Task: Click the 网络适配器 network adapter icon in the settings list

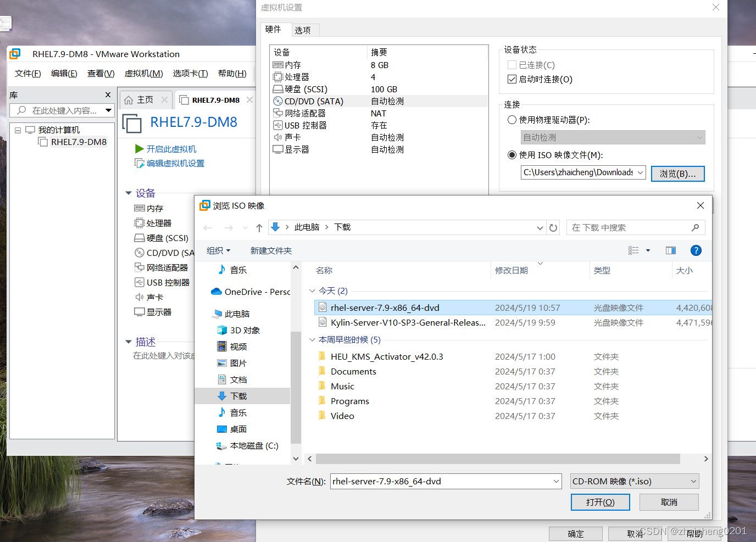Action: pyautogui.click(x=278, y=113)
